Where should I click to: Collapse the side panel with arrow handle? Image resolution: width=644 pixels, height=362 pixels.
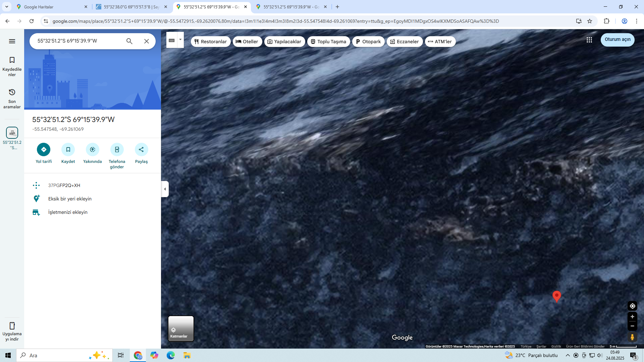(165, 189)
